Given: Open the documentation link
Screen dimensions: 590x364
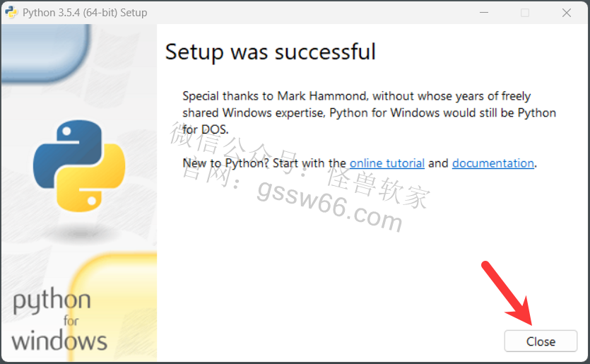Looking at the screenshot, I should pos(493,163).
